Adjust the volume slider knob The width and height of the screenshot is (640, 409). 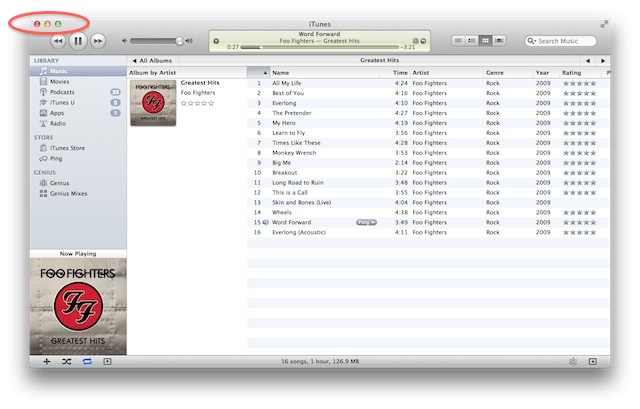179,41
